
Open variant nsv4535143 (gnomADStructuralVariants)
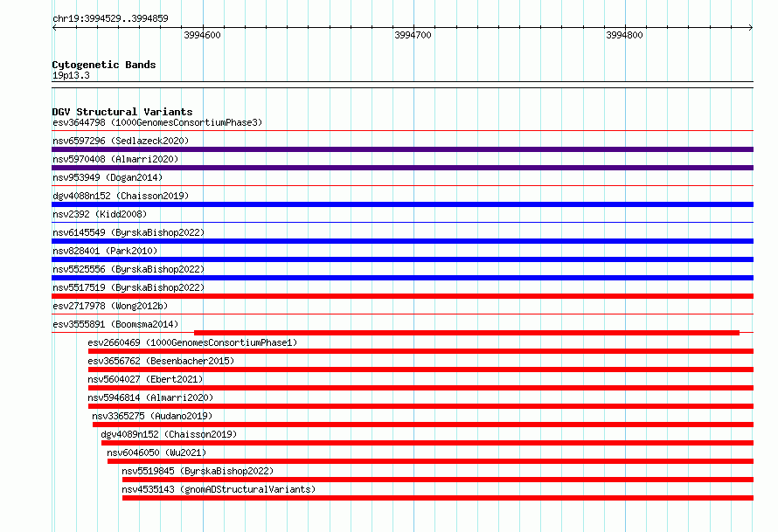[219, 489]
